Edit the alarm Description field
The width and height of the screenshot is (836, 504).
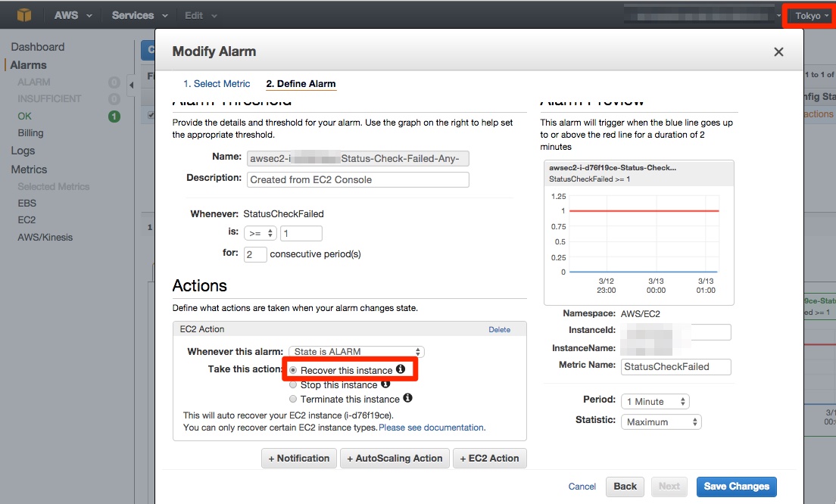[357, 179]
